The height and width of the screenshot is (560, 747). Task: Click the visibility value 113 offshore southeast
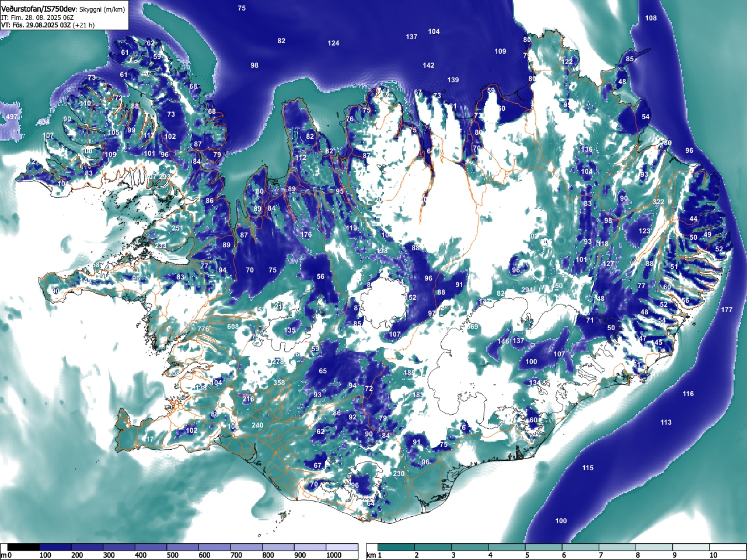coord(666,422)
